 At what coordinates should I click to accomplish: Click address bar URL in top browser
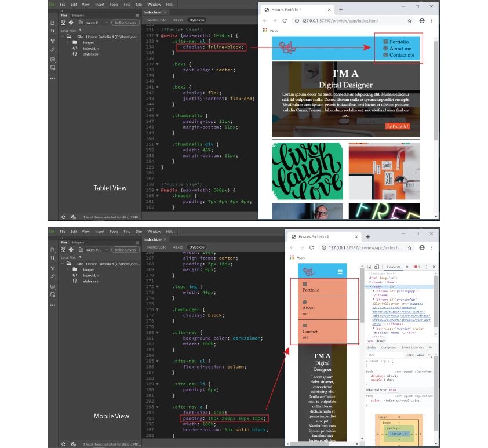(x=340, y=21)
